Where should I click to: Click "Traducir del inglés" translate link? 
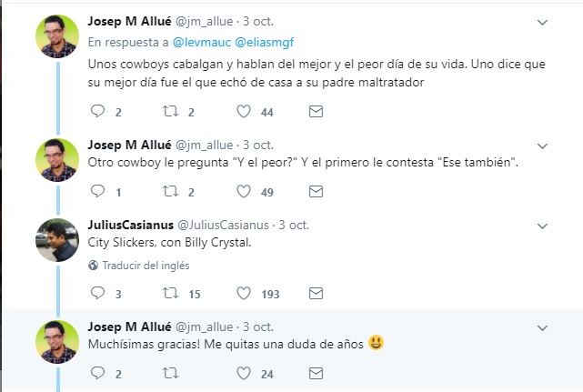145,266
